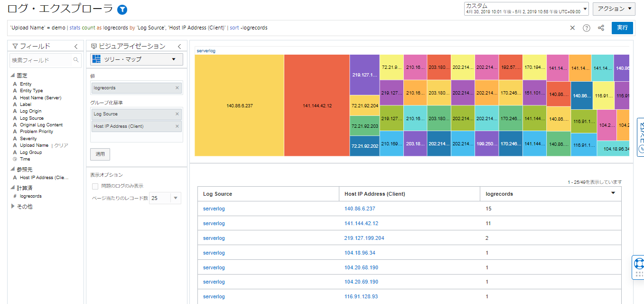Open the lifebuoy help icon at right edge
This screenshot has height=304, width=644.
[x=639, y=263]
